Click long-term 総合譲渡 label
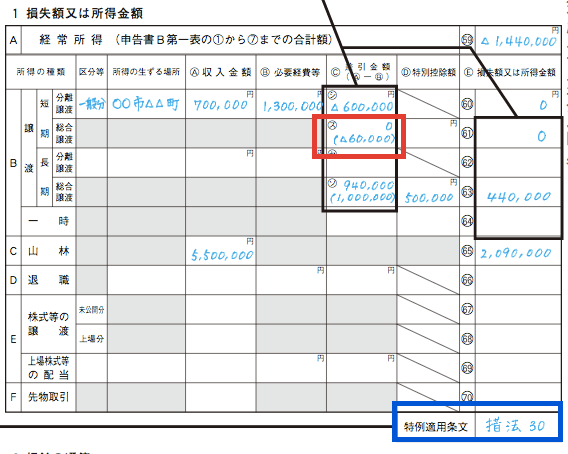Image resolution: width=568 pixels, height=454 pixels. [x=64, y=192]
